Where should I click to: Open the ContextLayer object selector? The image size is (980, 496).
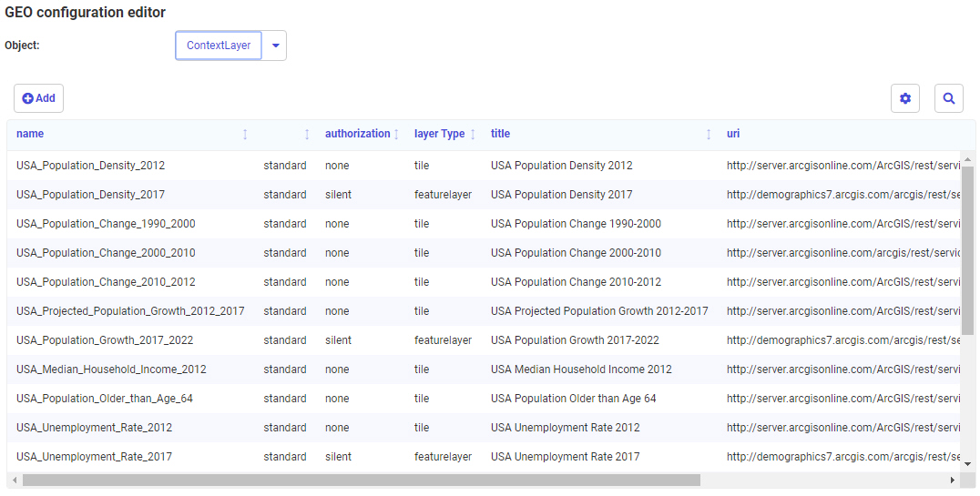click(x=219, y=46)
